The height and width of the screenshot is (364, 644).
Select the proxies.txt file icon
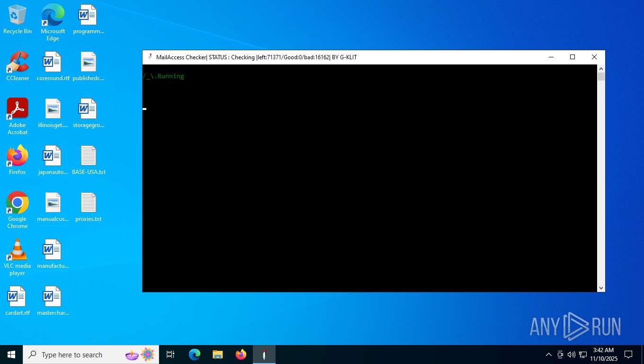[89, 207]
